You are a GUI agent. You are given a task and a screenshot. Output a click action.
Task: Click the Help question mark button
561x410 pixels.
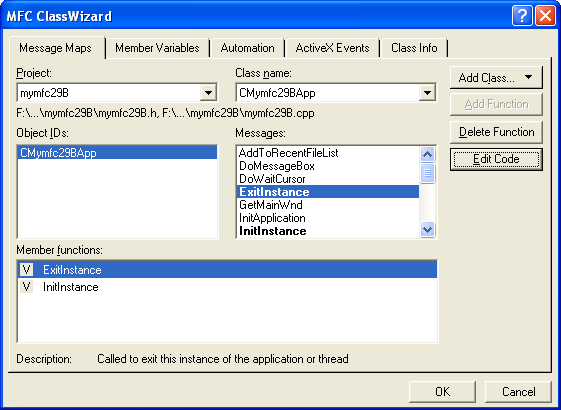coord(522,16)
